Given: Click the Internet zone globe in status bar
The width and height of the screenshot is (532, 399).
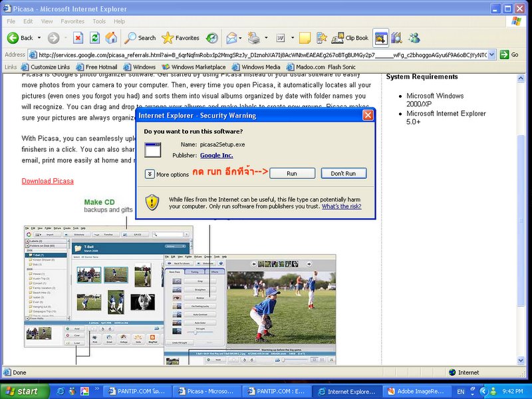Looking at the screenshot, I should [x=452, y=372].
